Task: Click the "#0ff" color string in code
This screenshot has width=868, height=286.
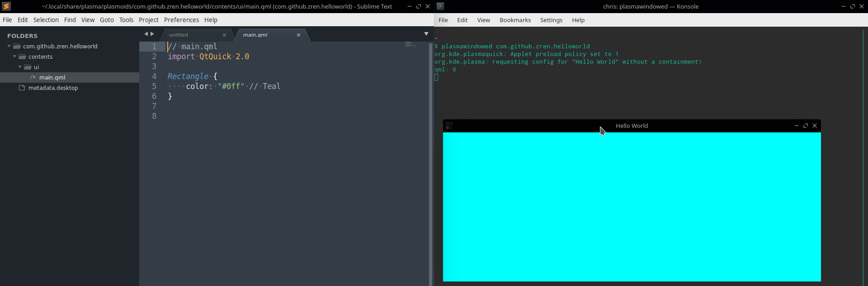Action: pyautogui.click(x=231, y=86)
